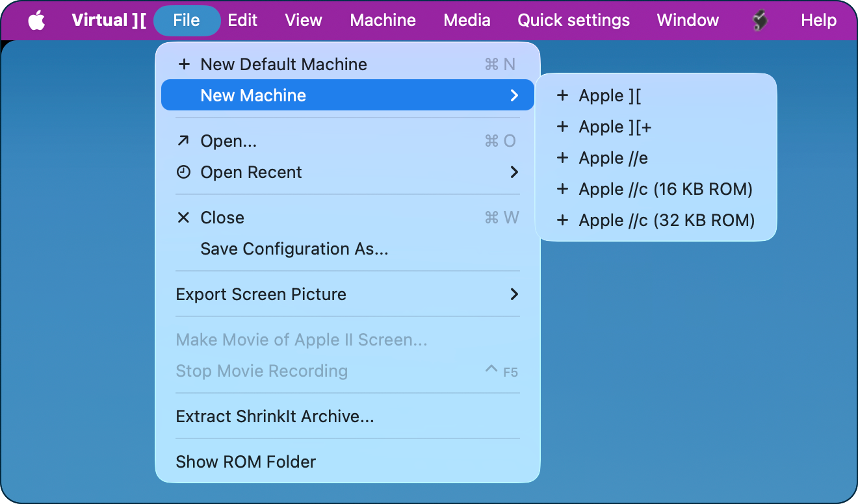Click arrow icon beside Open...
858x504 pixels.
(184, 141)
